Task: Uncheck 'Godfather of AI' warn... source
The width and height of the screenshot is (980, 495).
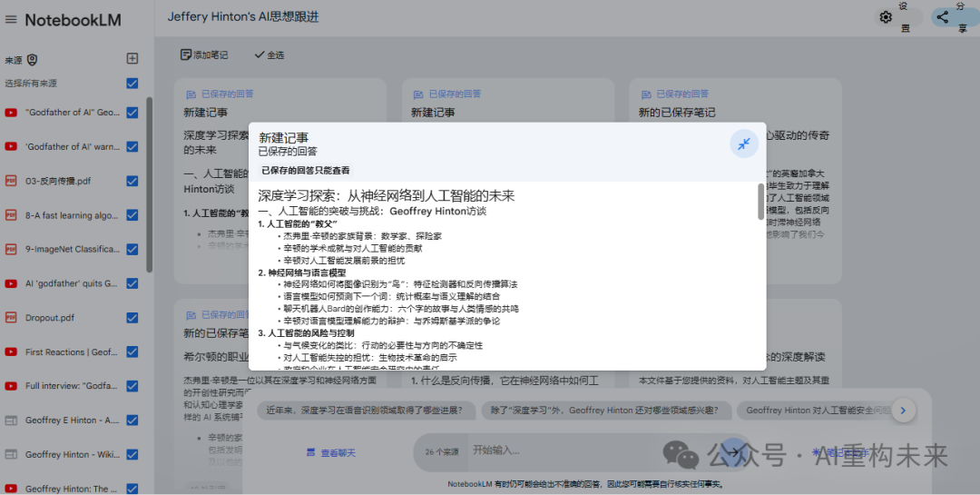Action: 132,146
